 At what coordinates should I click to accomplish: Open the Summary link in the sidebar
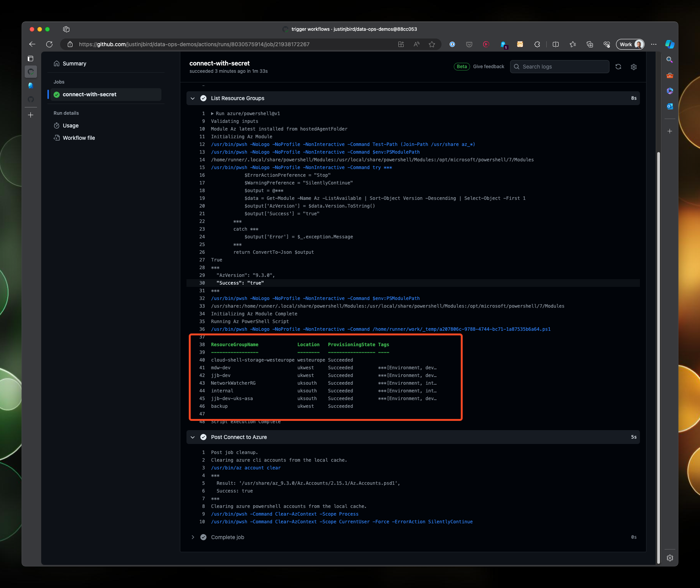click(x=74, y=64)
